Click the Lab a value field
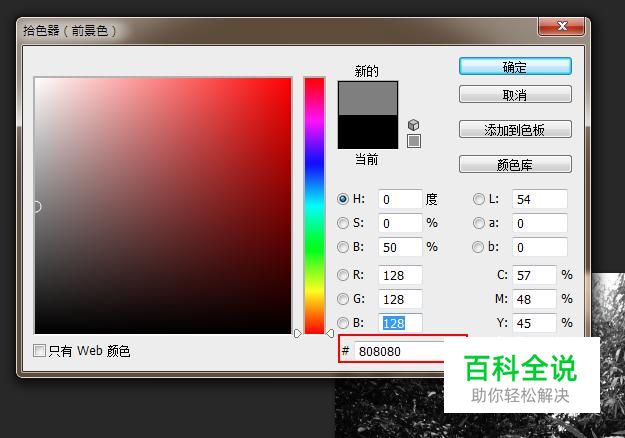This screenshot has width=625, height=438. coord(539,223)
